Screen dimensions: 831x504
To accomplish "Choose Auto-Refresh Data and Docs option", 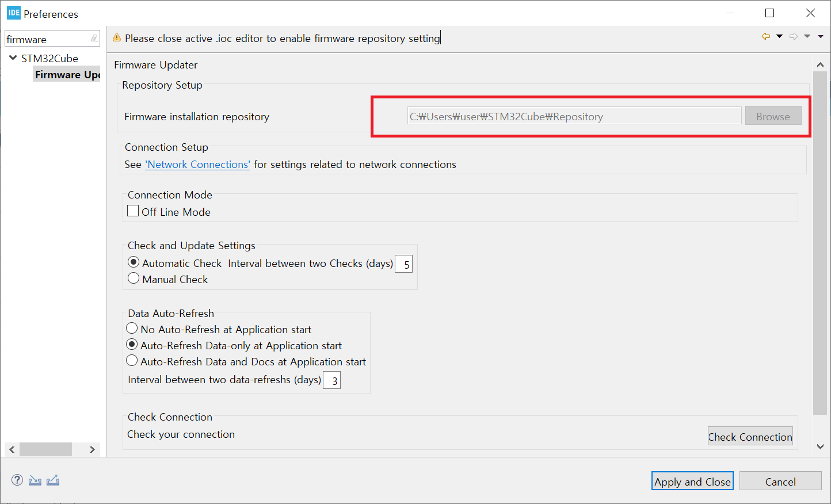I will point(132,361).
